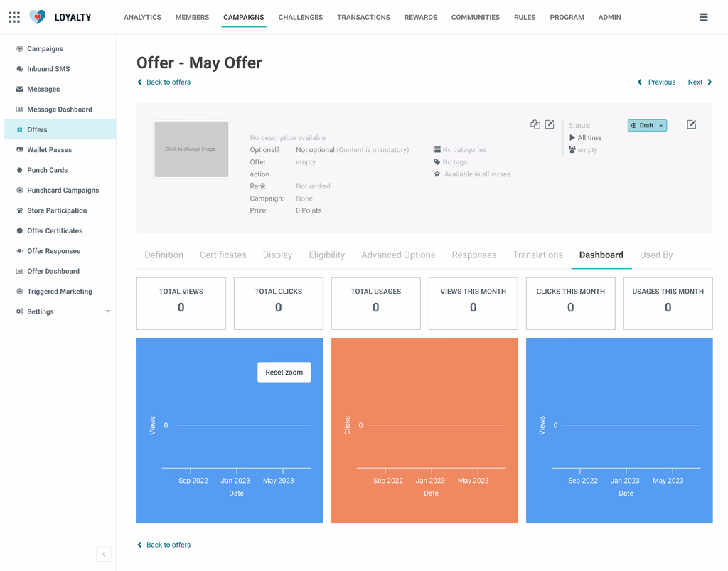The width and height of the screenshot is (728, 571).
Task: Click the No tags tag icon
Action: click(x=437, y=162)
